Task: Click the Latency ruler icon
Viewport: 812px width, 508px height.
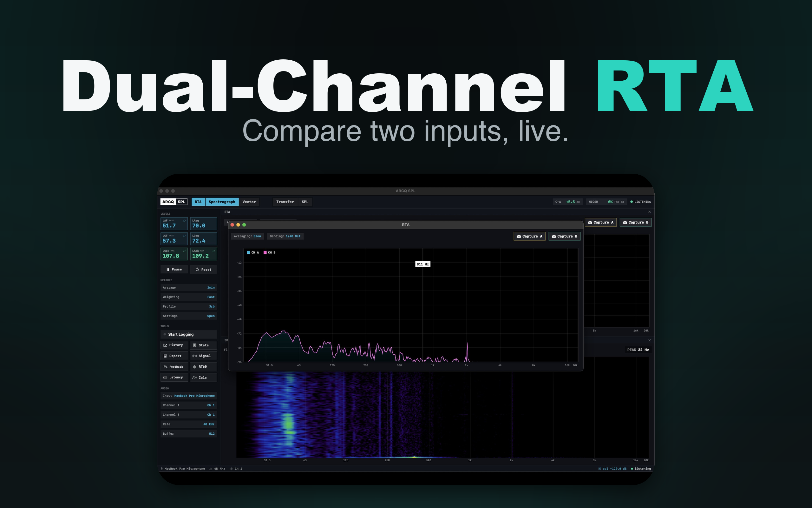Action: click(x=165, y=377)
